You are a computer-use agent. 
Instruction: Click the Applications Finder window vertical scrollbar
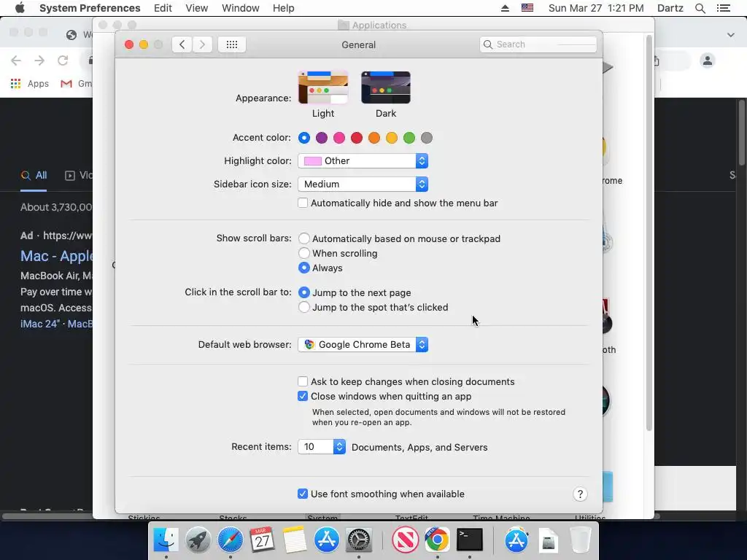coord(649,233)
